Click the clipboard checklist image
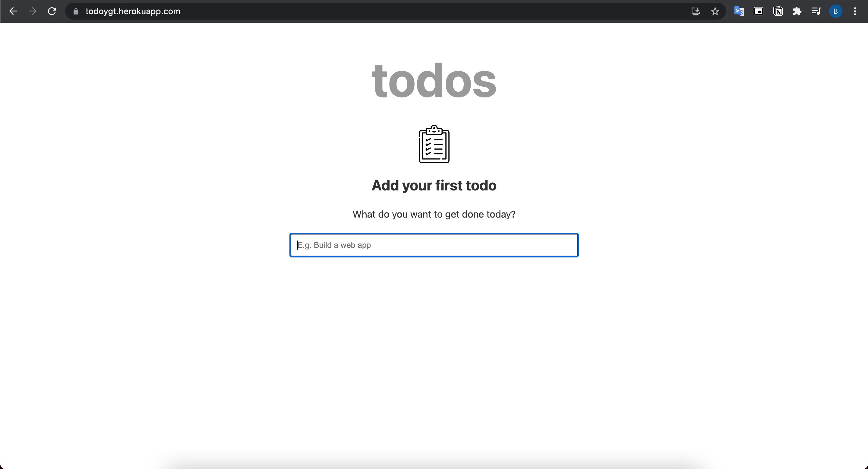This screenshot has height=469, width=868. (434, 144)
